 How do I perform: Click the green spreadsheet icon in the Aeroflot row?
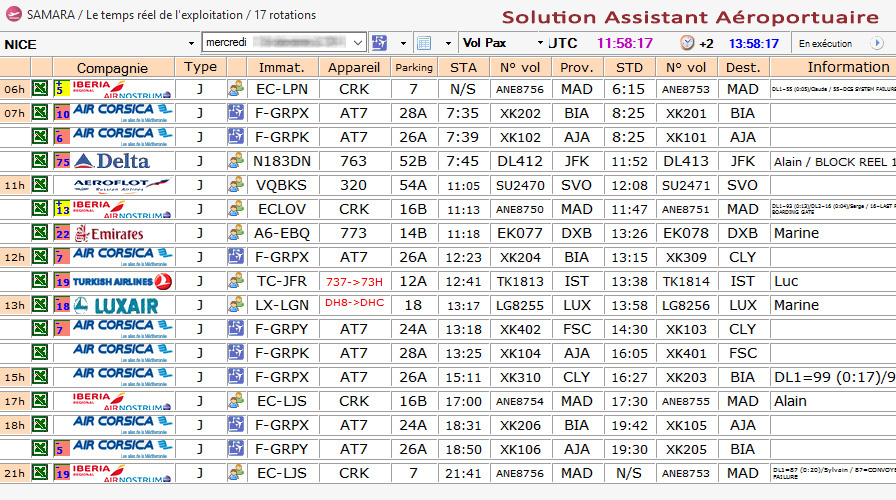(x=39, y=185)
